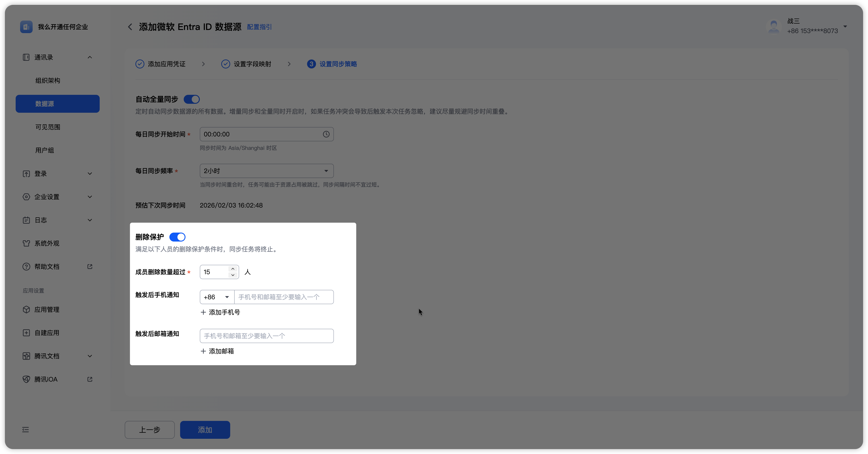Click the back arrow beside page title
This screenshot has width=868, height=454.
coord(130,27)
